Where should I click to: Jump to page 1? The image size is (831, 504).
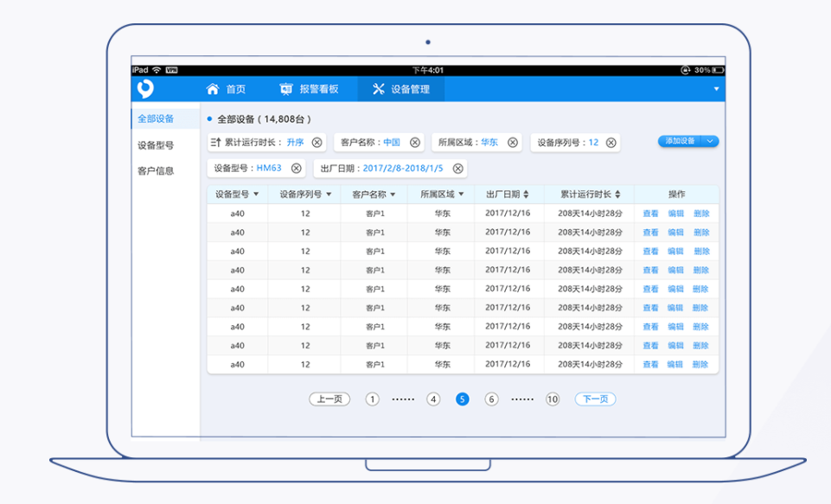(372, 399)
